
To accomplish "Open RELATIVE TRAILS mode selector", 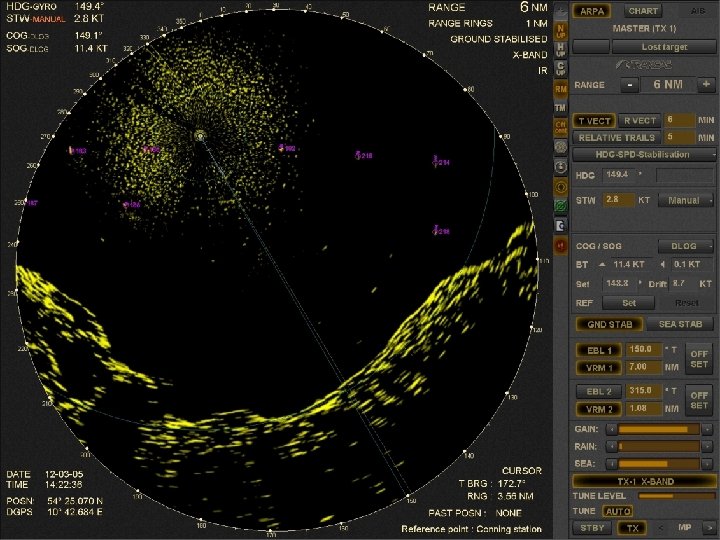I will 616,138.
